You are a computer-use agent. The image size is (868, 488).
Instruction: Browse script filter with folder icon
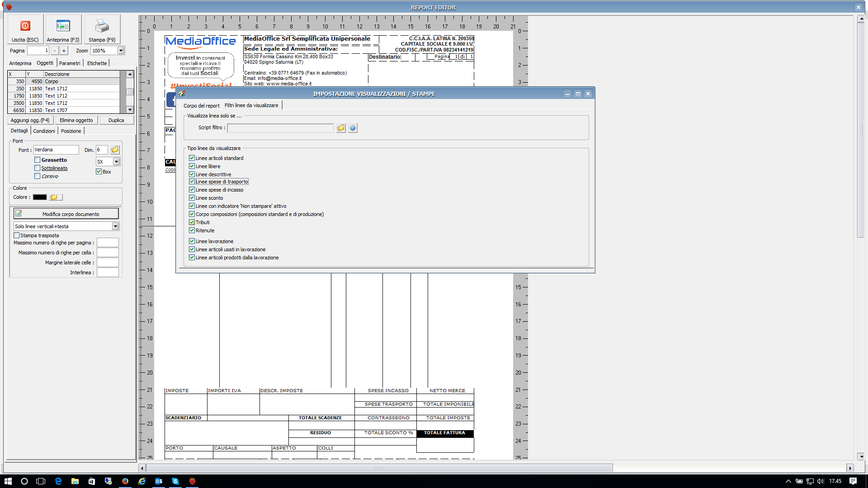click(x=341, y=128)
